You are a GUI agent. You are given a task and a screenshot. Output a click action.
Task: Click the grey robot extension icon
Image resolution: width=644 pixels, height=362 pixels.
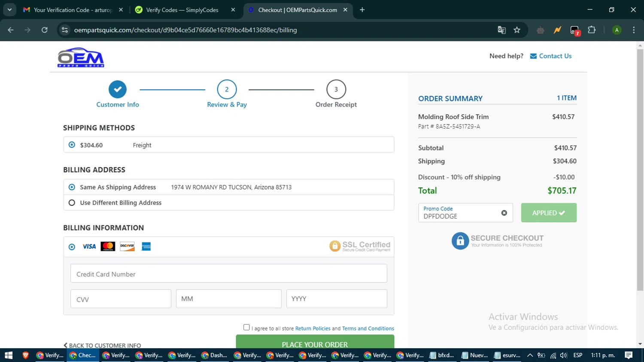click(x=541, y=30)
